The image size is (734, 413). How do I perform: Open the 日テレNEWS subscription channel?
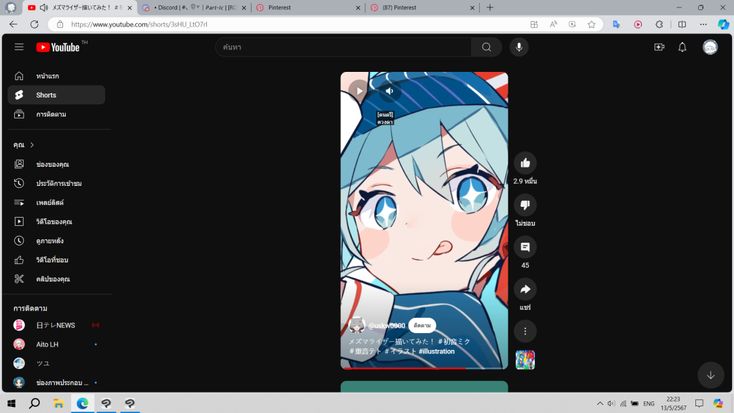[x=57, y=325]
